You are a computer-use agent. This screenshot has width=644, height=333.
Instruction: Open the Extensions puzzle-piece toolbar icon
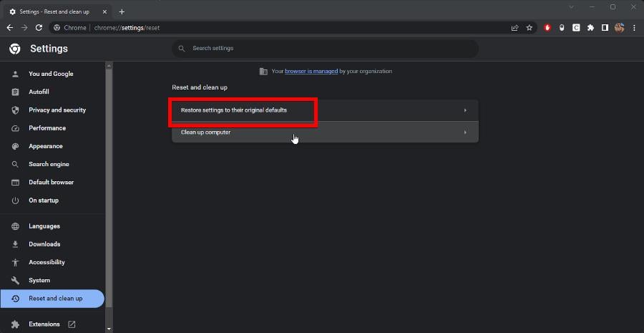590,27
